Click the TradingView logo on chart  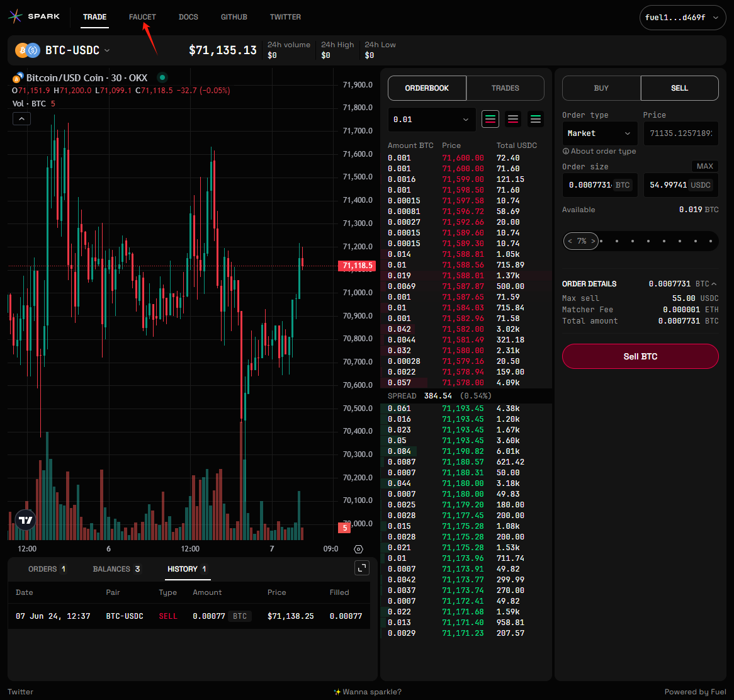pyautogui.click(x=25, y=520)
